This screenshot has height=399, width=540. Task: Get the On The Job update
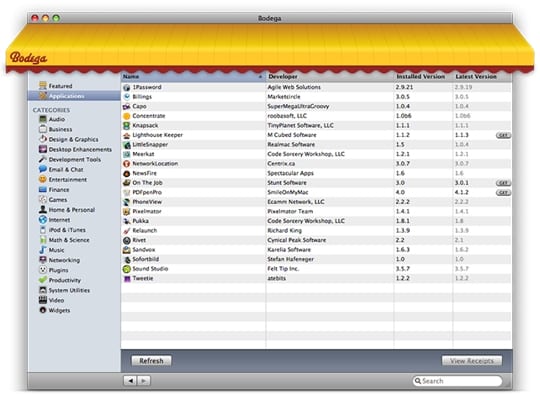pos(503,183)
